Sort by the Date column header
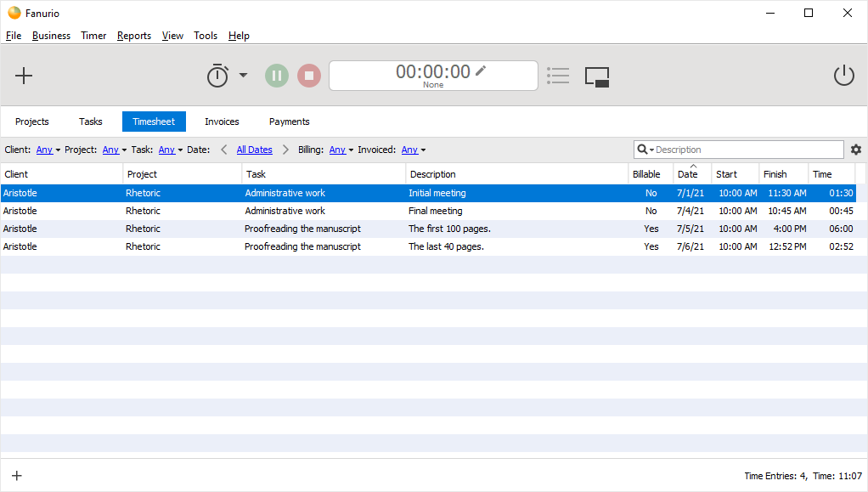Image resolution: width=868 pixels, height=492 pixels. (x=692, y=174)
